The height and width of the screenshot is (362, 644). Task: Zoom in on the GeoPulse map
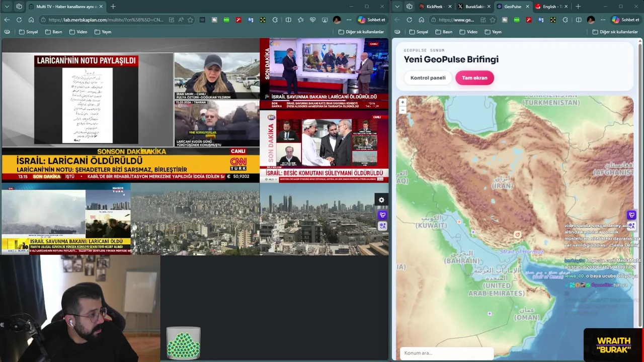[x=403, y=102]
